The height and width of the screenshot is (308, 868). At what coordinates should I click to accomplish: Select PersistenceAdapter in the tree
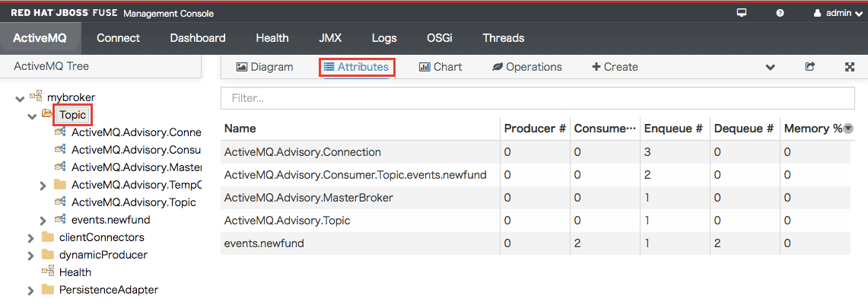click(109, 290)
